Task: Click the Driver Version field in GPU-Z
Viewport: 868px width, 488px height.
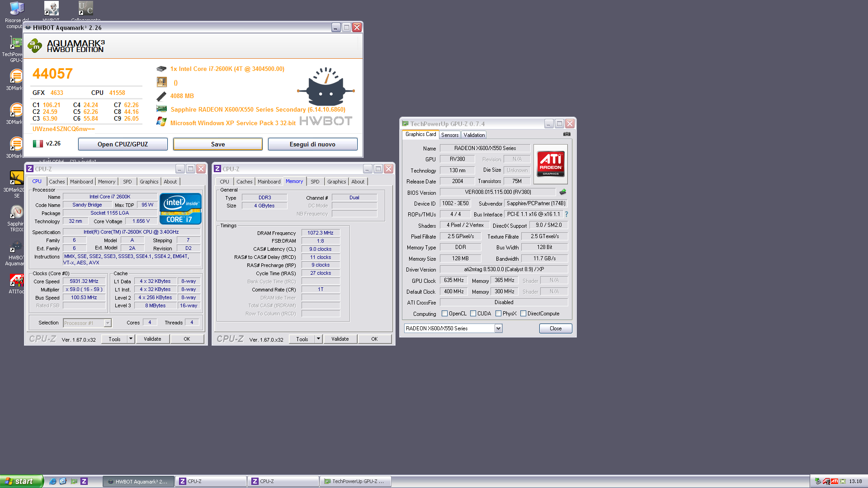Action: click(504, 269)
